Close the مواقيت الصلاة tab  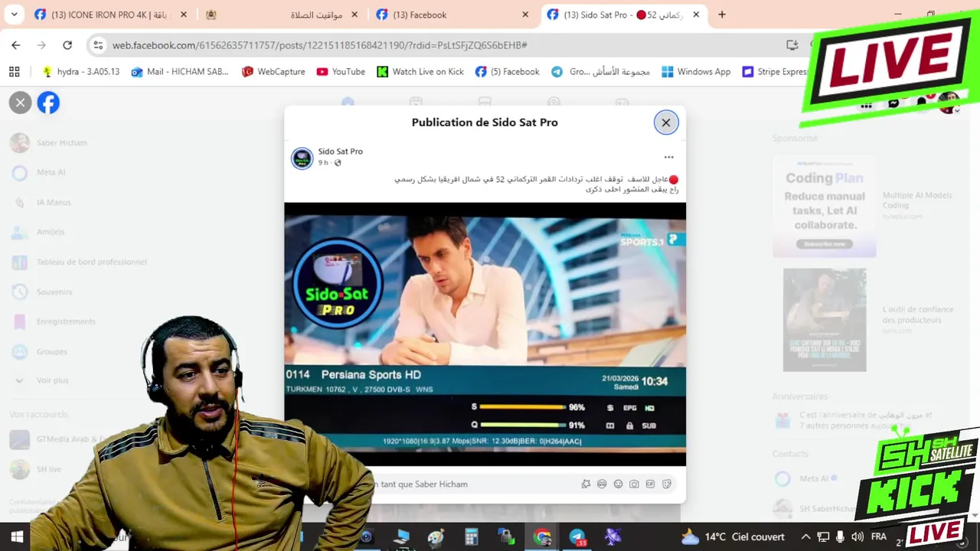pos(354,15)
